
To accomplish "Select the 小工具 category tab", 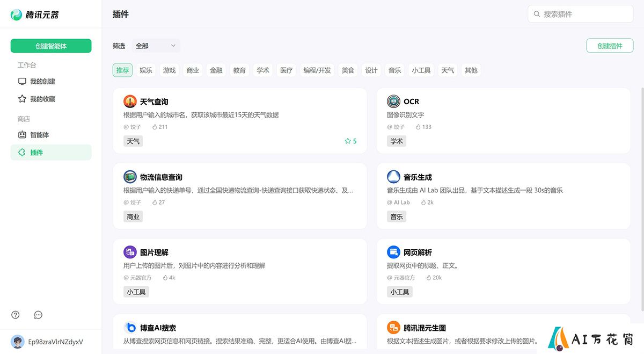I will (x=421, y=70).
